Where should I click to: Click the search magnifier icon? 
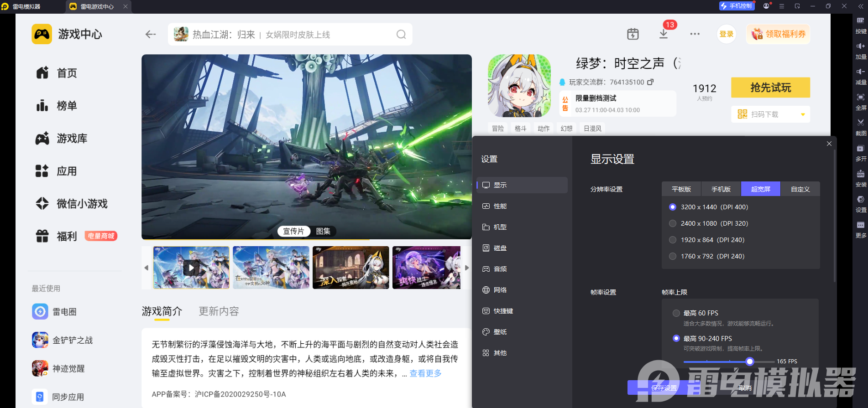tap(401, 34)
